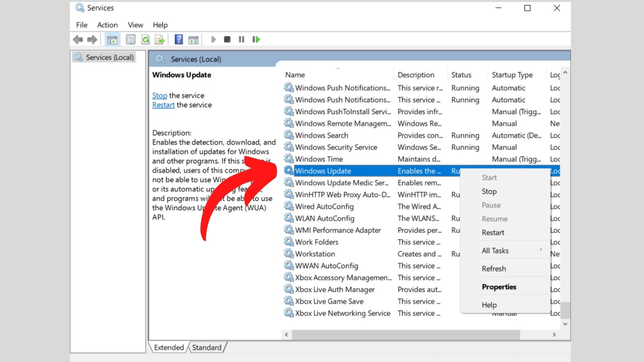Viewport: 644px width, 362px height.
Task: Click horizontal scrollbar right arrow
Action: click(554, 335)
